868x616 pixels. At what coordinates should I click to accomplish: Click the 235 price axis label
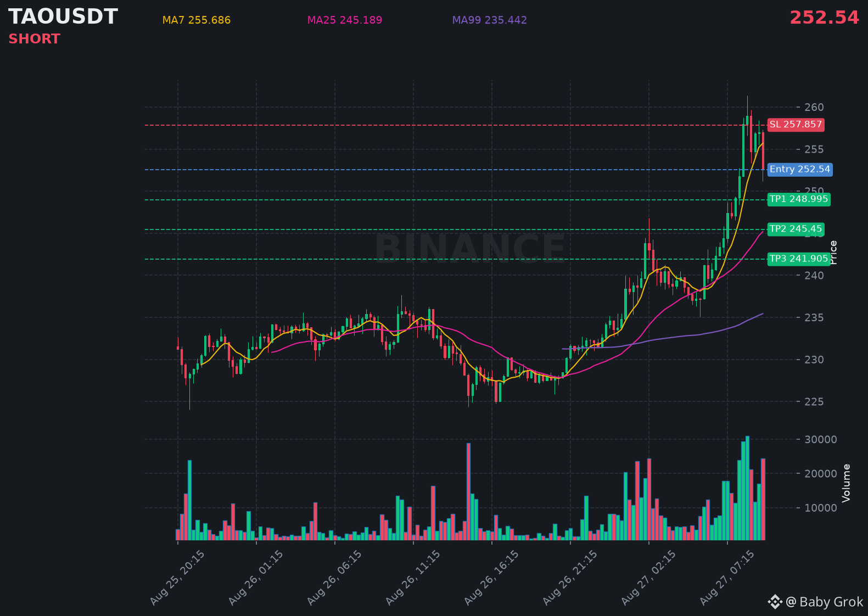click(x=814, y=318)
